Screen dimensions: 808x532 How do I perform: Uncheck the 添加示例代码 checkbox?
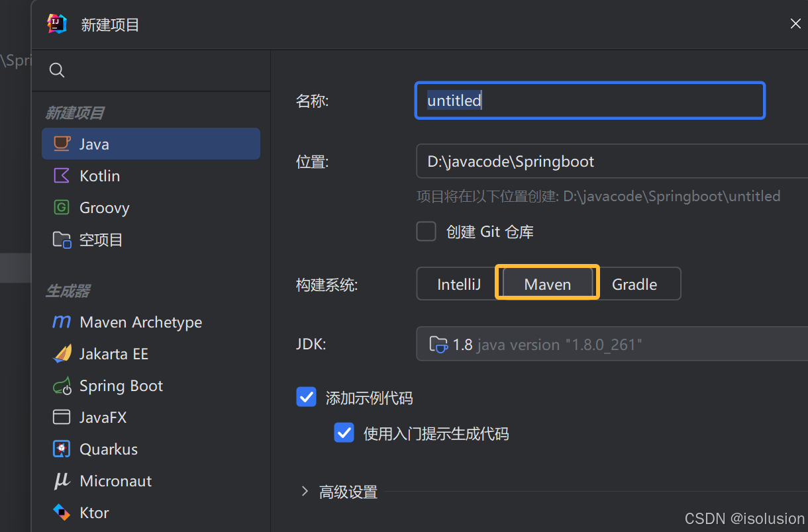[x=306, y=397]
